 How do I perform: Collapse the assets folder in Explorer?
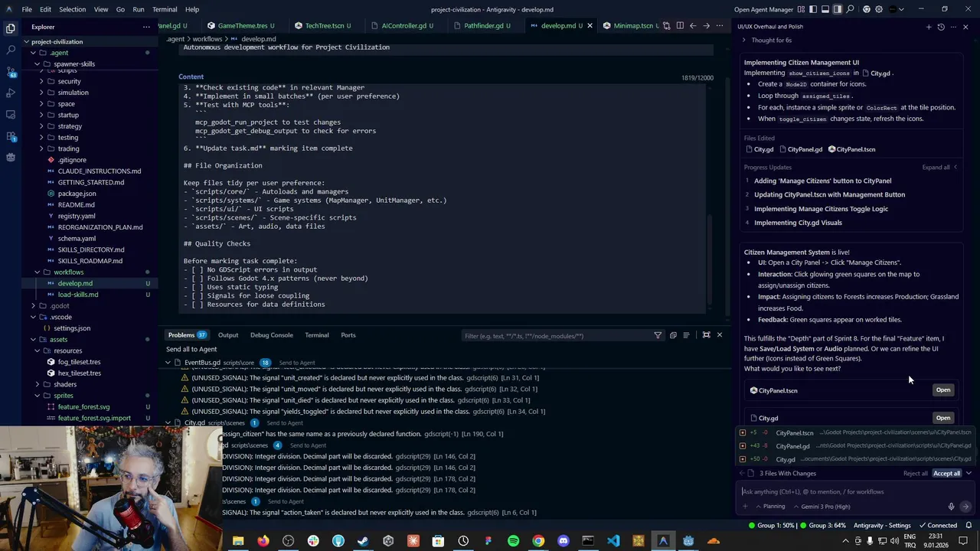(x=33, y=339)
